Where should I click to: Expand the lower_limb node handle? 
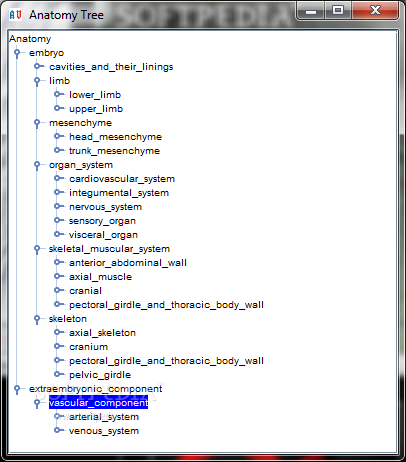tap(59, 95)
